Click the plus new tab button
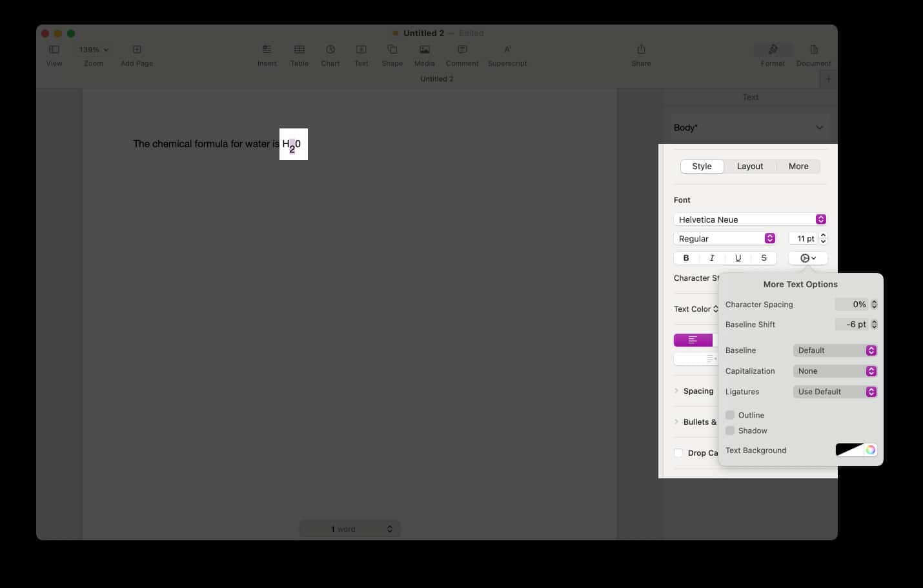This screenshot has width=923, height=588. coord(829,79)
